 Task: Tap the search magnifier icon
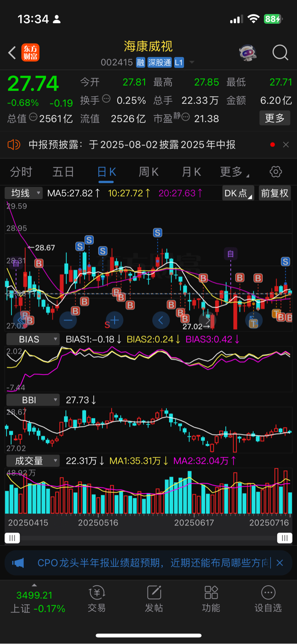(x=280, y=53)
